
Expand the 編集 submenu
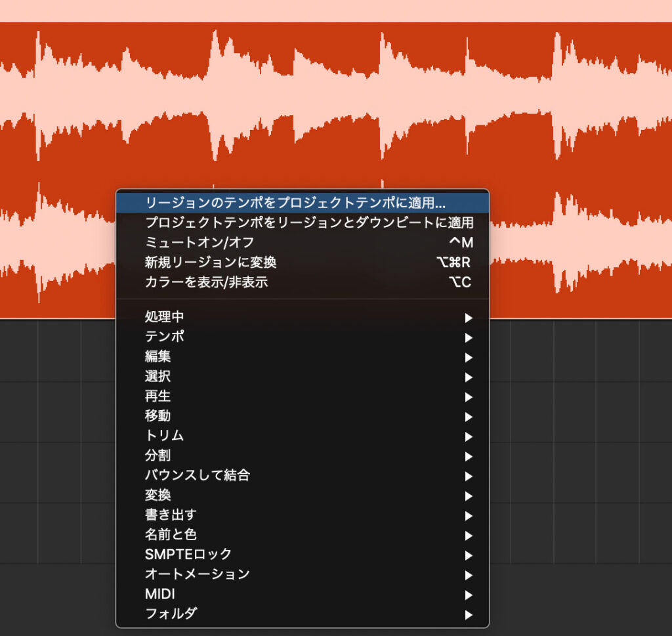303,356
